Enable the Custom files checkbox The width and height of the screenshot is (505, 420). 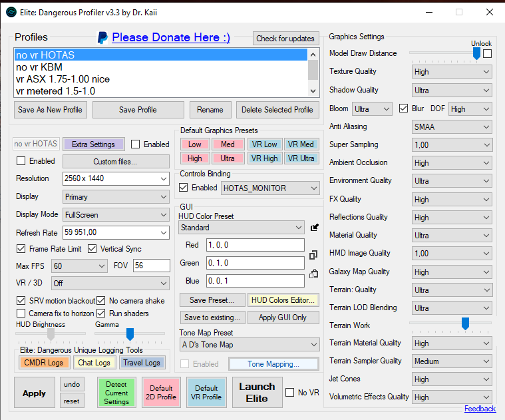(x=21, y=160)
